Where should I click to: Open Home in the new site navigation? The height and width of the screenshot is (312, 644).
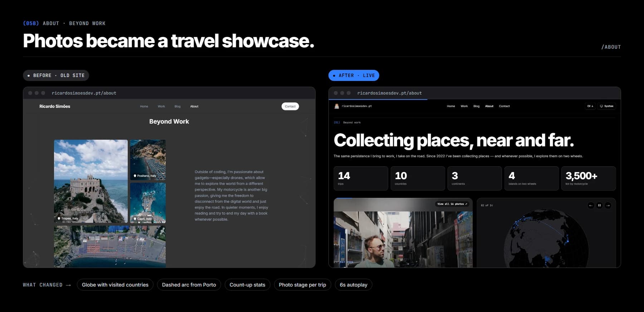click(x=451, y=106)
